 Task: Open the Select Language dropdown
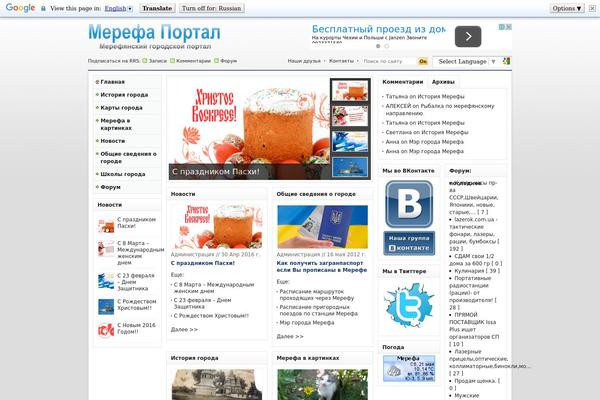click(466, 61)
